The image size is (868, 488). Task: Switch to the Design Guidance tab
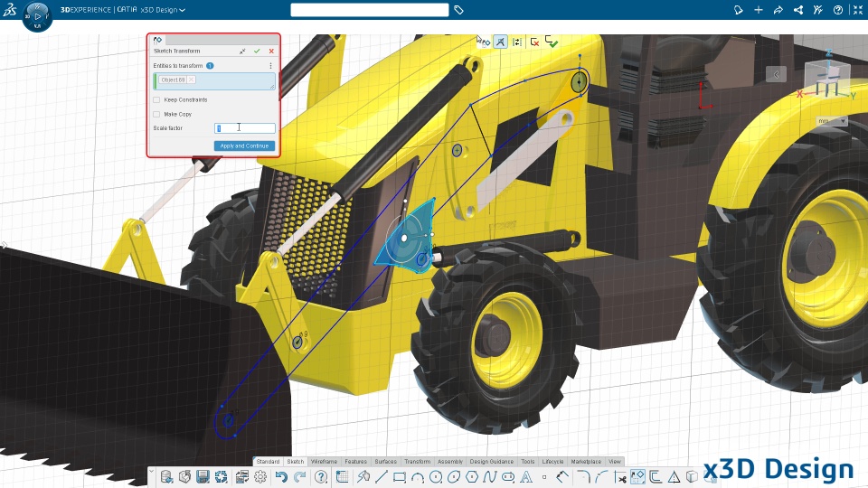[x=492, y=462]
